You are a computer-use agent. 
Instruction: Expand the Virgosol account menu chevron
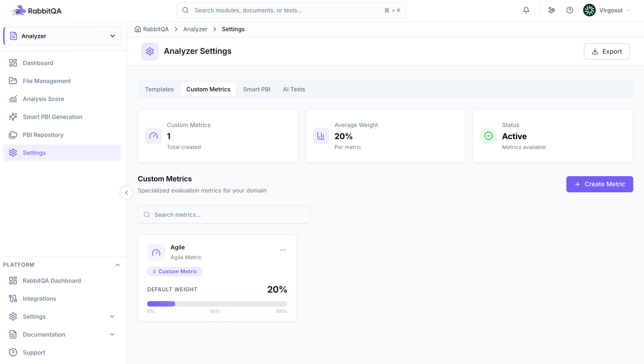(x=629, y=10)
